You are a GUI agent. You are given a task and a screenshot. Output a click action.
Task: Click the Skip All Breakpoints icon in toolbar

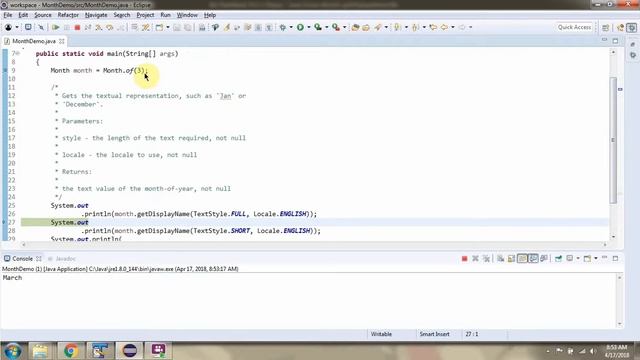click(x=41, y=27)
